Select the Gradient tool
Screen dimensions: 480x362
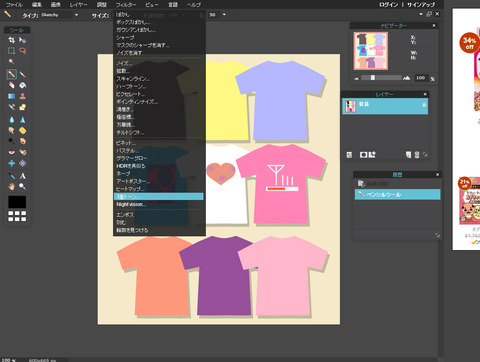[12, 96]
